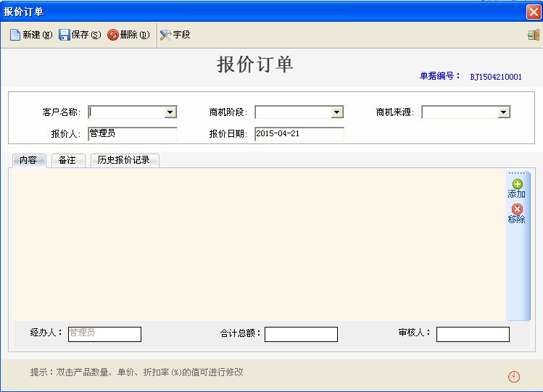The width and height of the screenshot is (543, 392).
Task: Expand the 商机阶段 dropdown arrow
Action: [x=336, y=112]
